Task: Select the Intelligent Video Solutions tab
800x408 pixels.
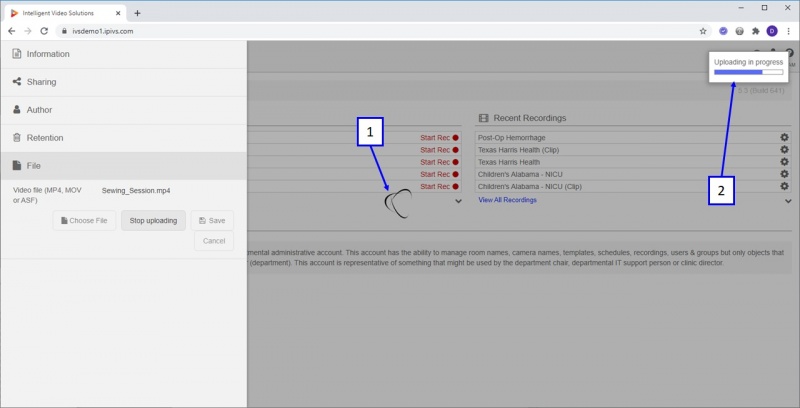Action: pos(65,13)
